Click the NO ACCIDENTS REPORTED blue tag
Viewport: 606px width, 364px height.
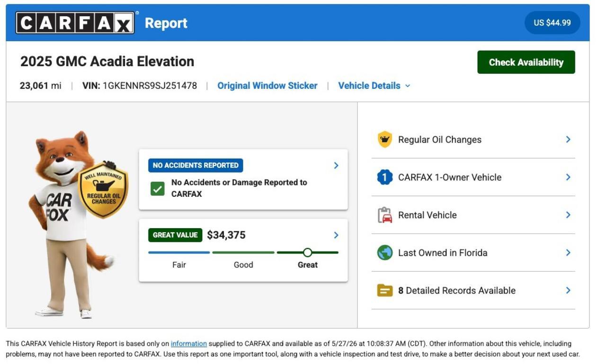pos(196,165)
